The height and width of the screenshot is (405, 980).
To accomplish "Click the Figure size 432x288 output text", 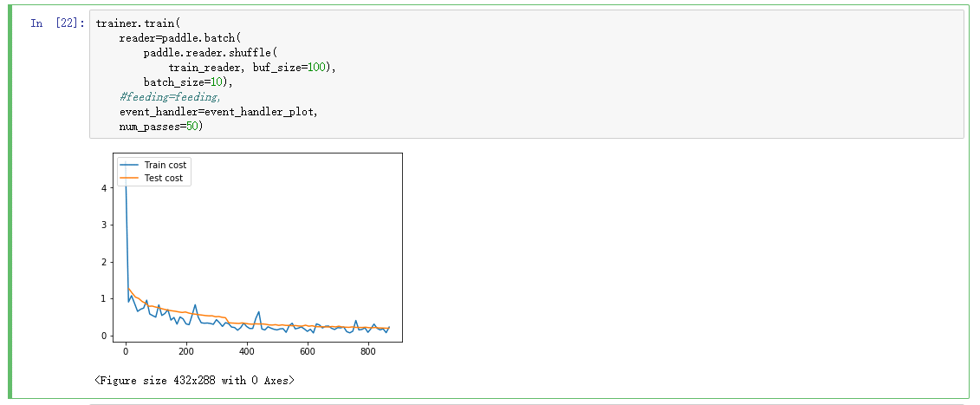I will (x=194, y=380).
